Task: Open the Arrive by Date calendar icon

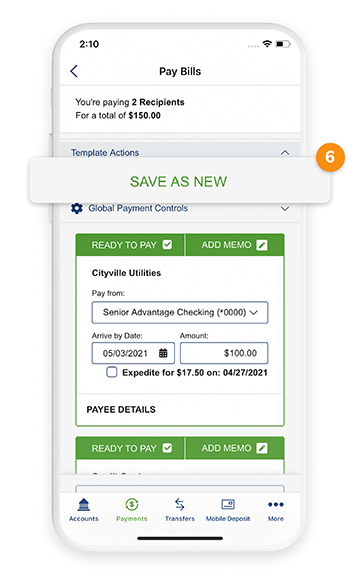Action: (x=163, y=353)
